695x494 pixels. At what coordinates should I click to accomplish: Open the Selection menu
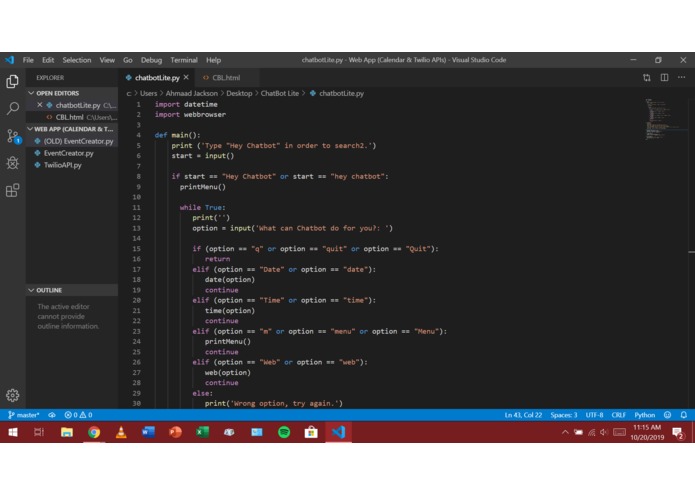click(77, 60)
